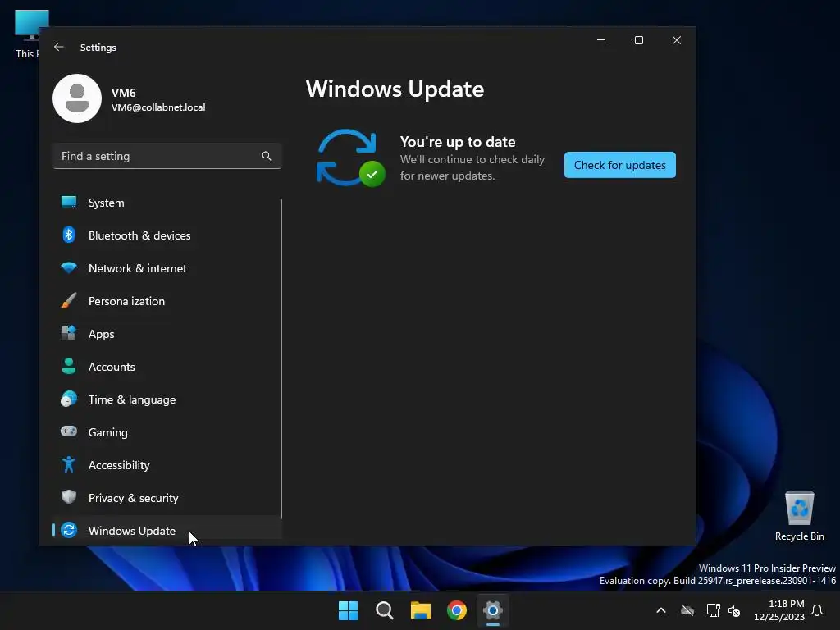Select the Recycle Bin desktop icon

coord(799,516)
